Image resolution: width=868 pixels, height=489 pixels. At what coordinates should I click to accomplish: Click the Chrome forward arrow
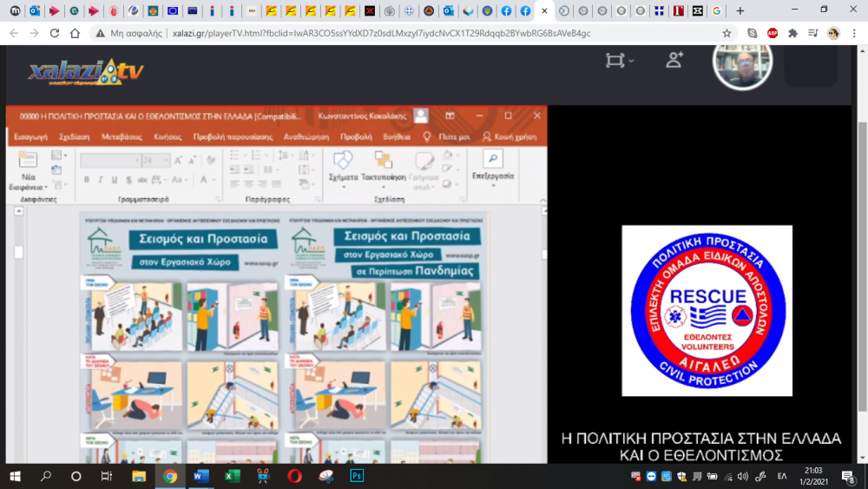[x=35, y=33]
